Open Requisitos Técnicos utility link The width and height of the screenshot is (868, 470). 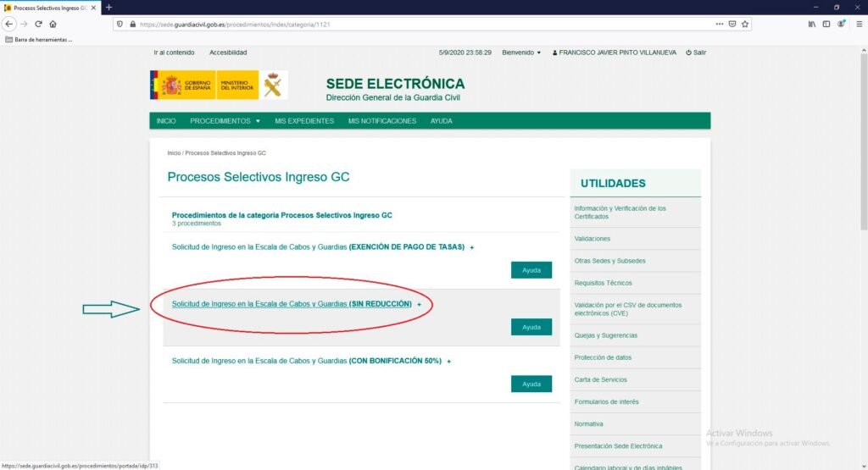pos(603,283)
